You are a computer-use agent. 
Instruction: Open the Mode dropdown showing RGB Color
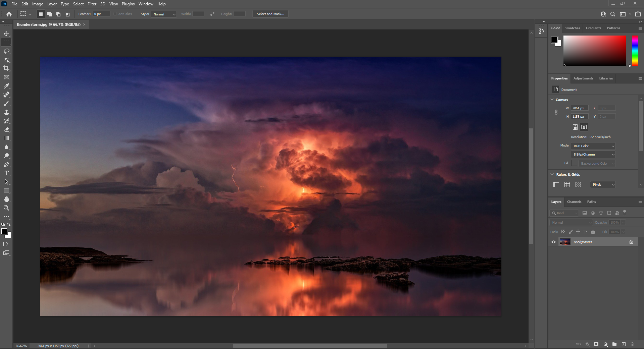point(593,146)
